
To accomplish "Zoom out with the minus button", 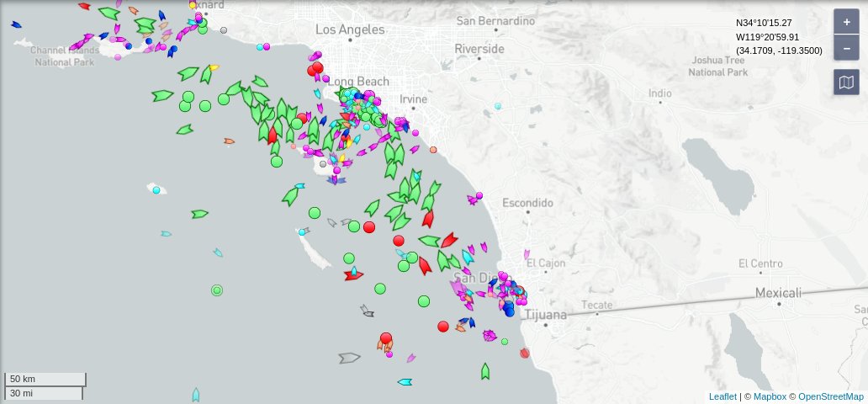I will click(x=846, y=48).
